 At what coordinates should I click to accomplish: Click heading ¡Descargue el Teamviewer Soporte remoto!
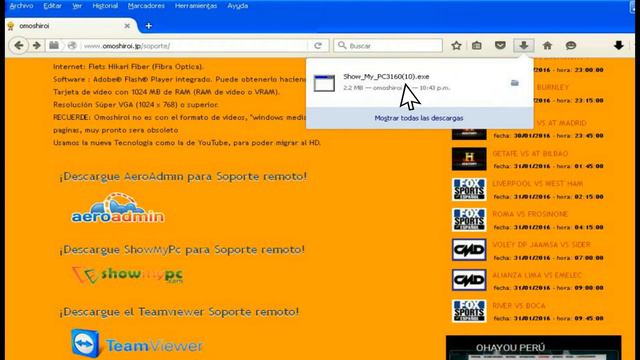pyautogui.click(x=179, y=312)
